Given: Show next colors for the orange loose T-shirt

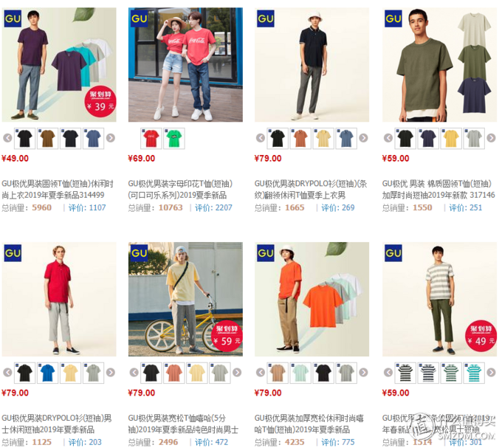Looking at the screenshot, I should pyautogui.click(x=363, y=373).
